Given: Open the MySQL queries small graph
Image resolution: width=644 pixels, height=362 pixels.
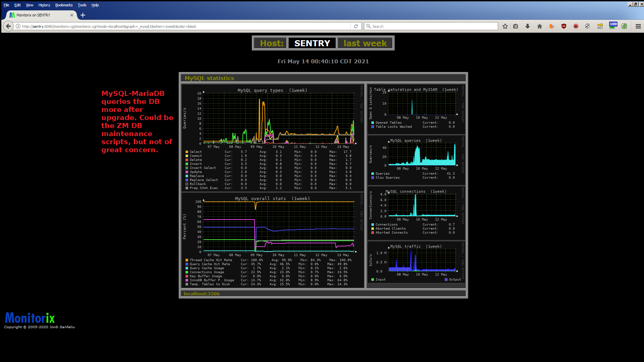Looking at the screenshot, I should tap(416, 160).
